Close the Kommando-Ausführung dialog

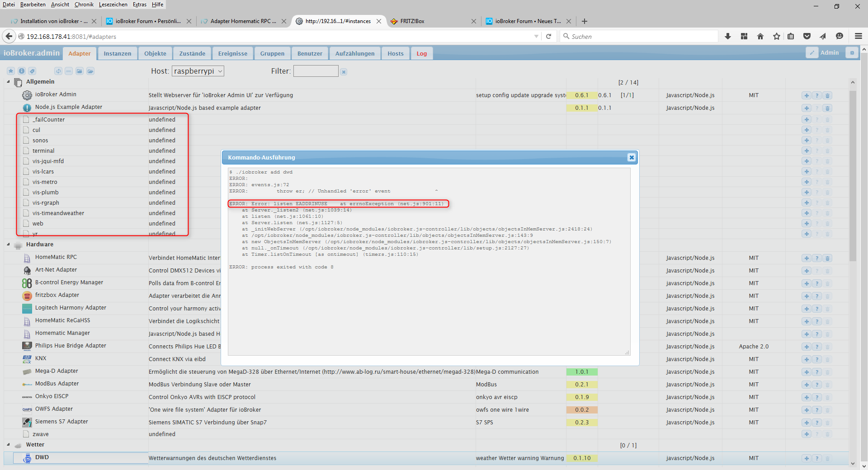[x=632, y=157]
